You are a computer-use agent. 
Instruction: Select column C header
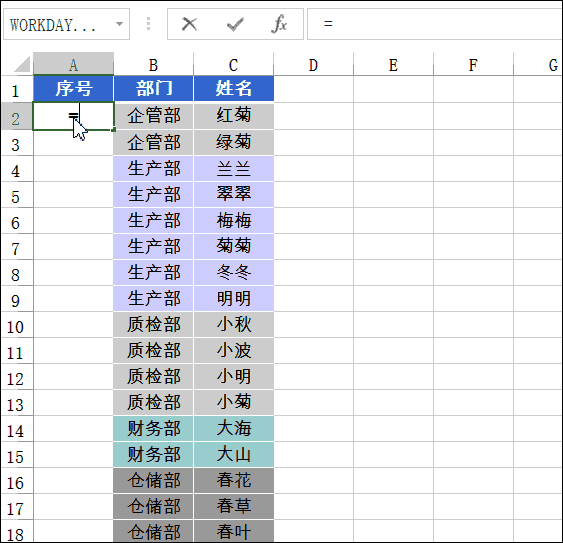click(234, 65)
